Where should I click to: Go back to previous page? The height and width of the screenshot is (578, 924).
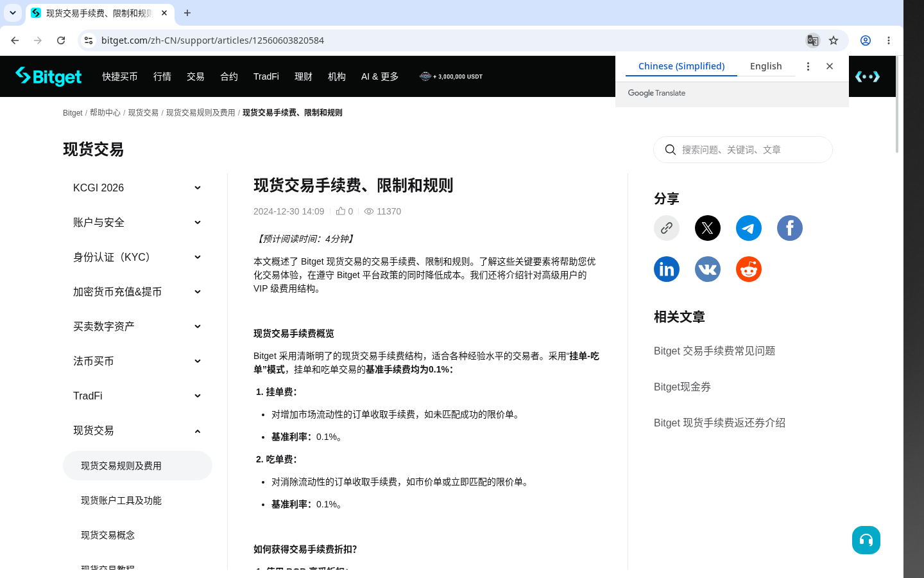coord(15,40)
